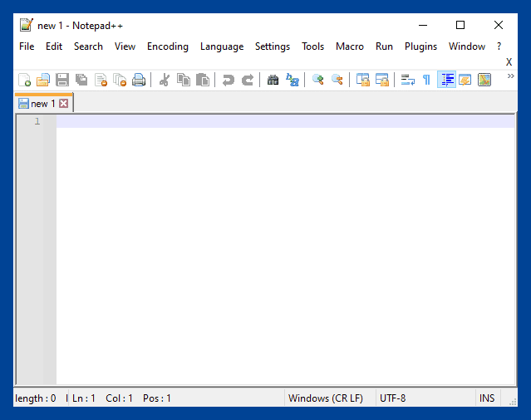The width and height of the screenshot is (531, 420).
Task: Expand hidden toolbar buttons via chevron
Action: pyautogui.click(x=511, y=76)
